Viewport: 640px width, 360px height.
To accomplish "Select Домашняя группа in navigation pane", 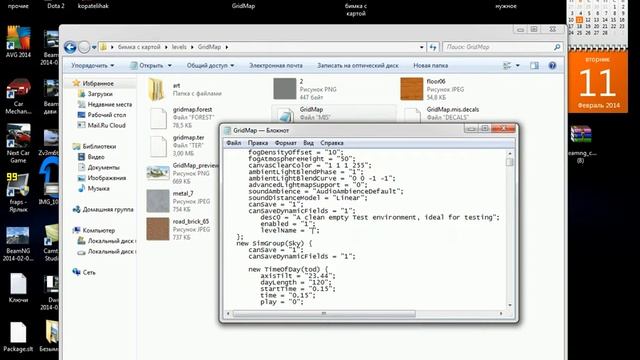I will point(108,209).
